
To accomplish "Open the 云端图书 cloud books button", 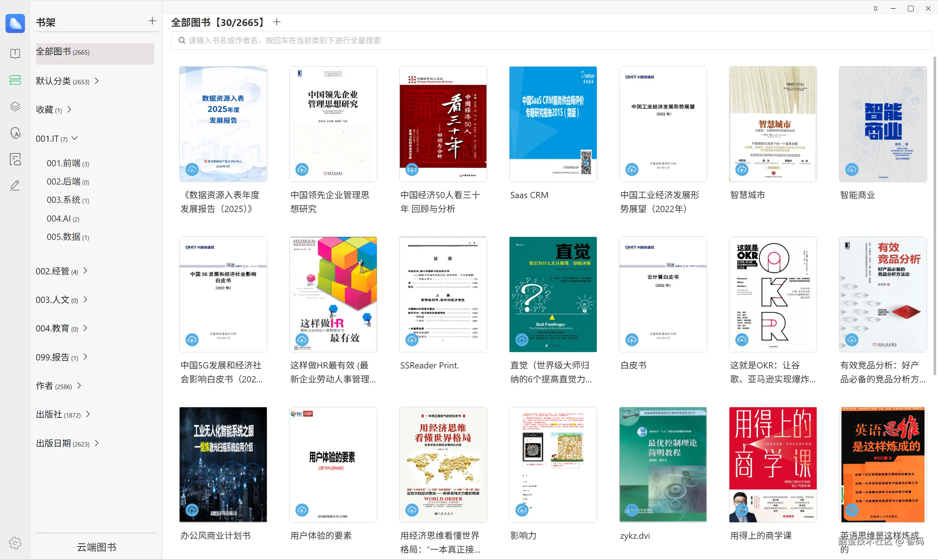I will point(96,547).
